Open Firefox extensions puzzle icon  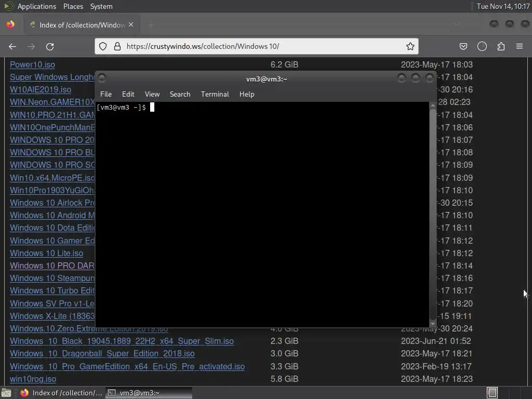[501, 46]
